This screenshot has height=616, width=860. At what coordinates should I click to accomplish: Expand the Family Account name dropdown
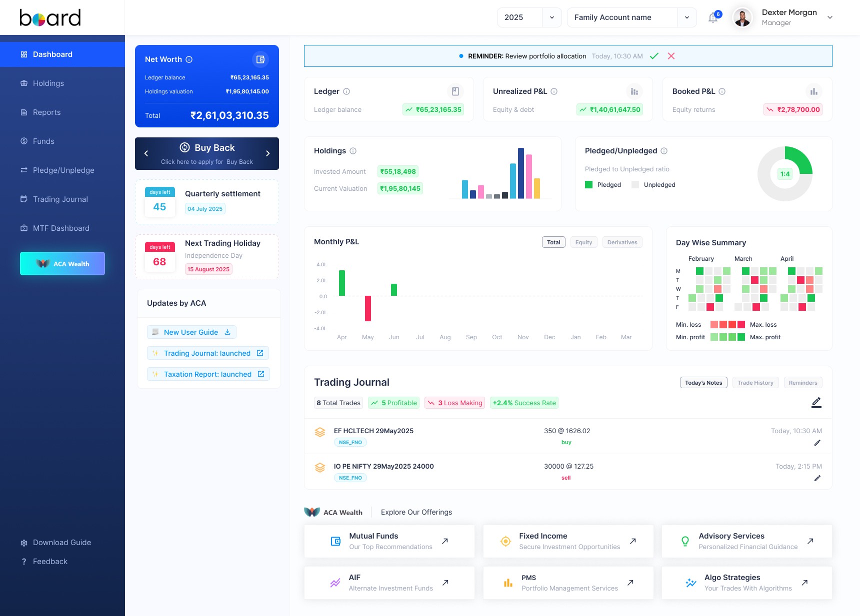631,17
